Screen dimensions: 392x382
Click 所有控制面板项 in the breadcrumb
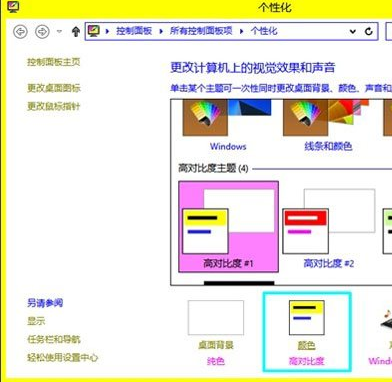point(201,31)
